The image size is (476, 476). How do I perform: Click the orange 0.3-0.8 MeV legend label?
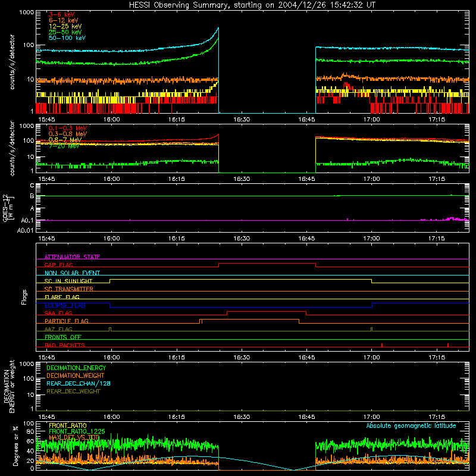[68, 134]
